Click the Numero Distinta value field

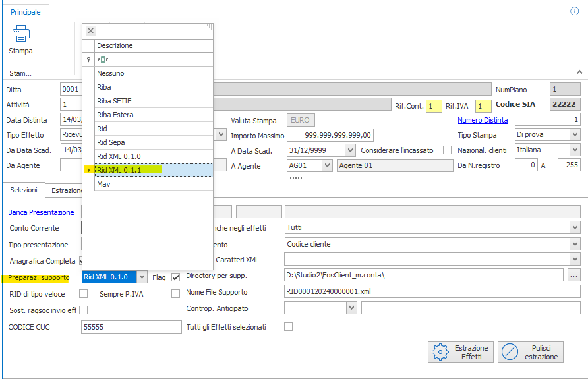point(548,119)
